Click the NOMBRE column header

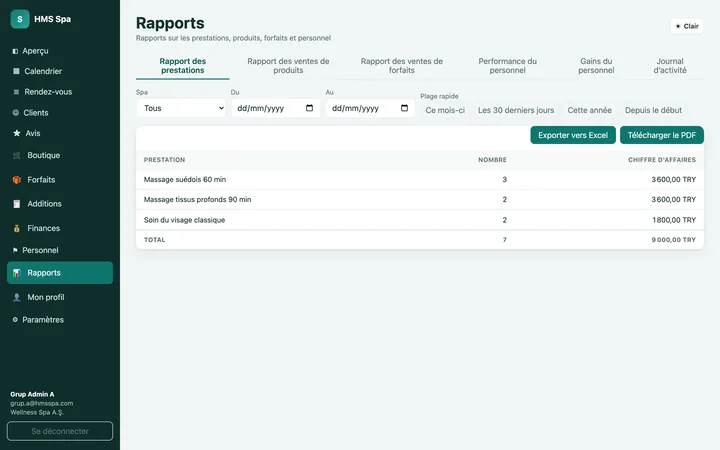point(492,160)
